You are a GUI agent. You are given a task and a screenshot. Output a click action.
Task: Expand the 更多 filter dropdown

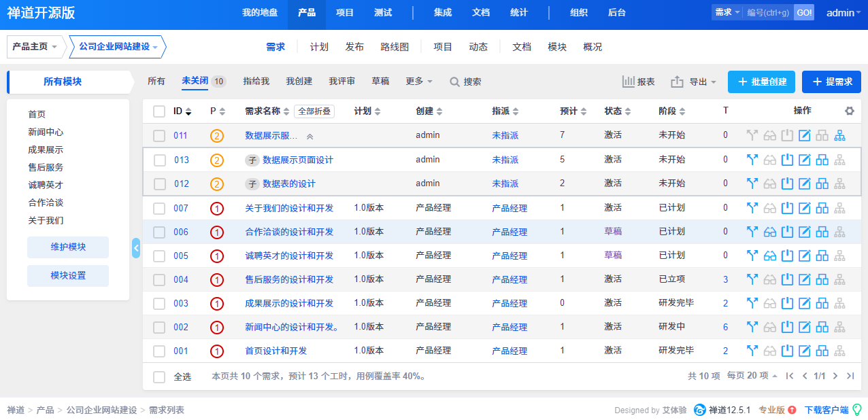(x=419, y=82)
